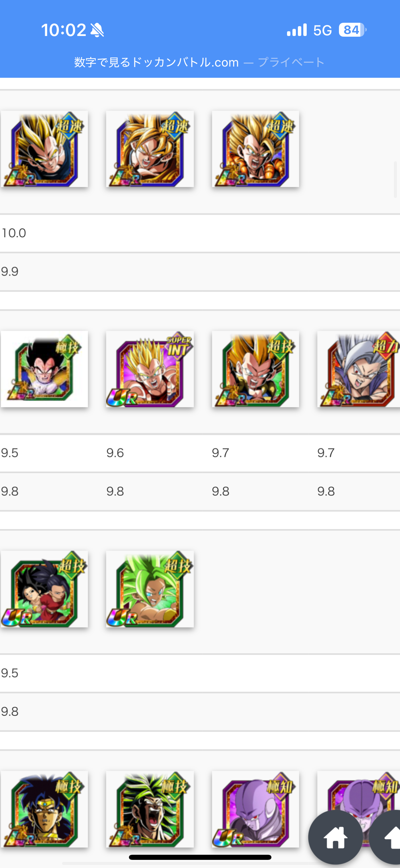Image resolution: width=400 pixels, height=868 pixels.
Task: Open the 超技 LR Gotenks card
Action: point(255,369)
